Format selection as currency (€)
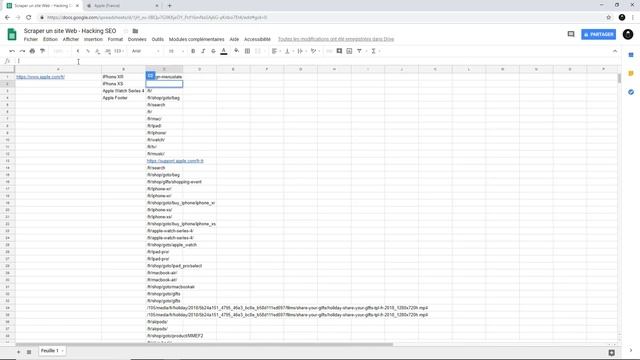640x360 pixels. click(x=78, y=51)
